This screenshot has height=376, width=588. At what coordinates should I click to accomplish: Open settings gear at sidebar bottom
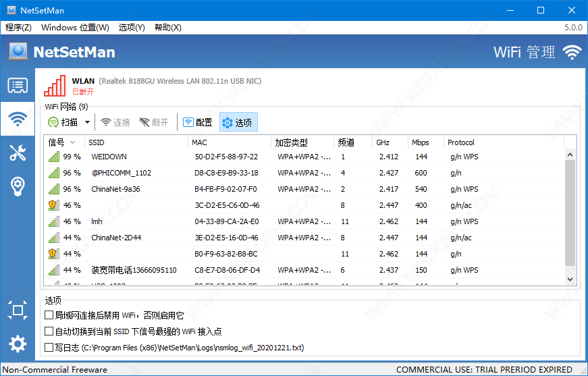(18, 344)
